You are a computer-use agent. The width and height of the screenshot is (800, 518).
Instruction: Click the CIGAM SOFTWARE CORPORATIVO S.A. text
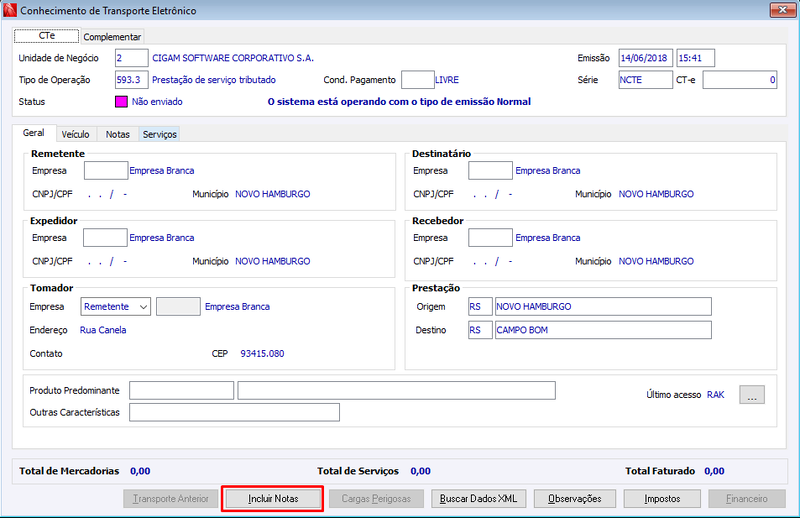pyautogui.click(x=233, y=58)
